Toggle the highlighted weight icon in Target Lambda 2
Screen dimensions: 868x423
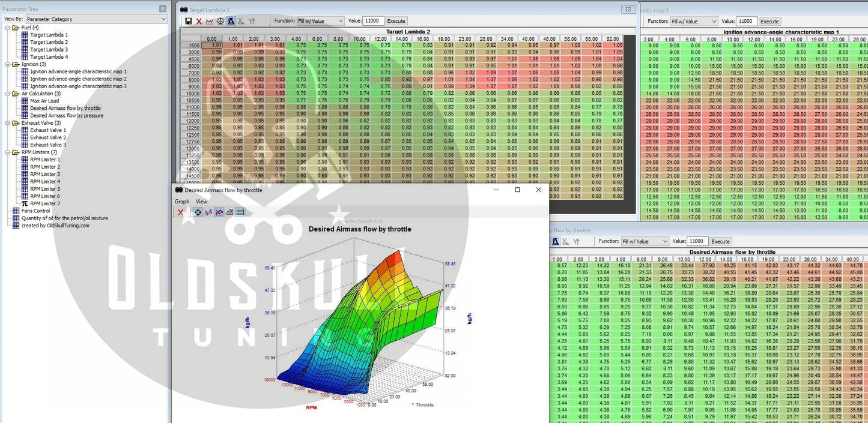[x=231, y=21]
